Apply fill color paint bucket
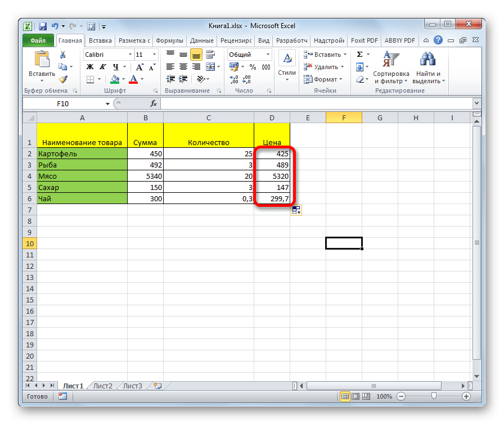The width and height of the screenshot is (504, 425). click(115, 79)
